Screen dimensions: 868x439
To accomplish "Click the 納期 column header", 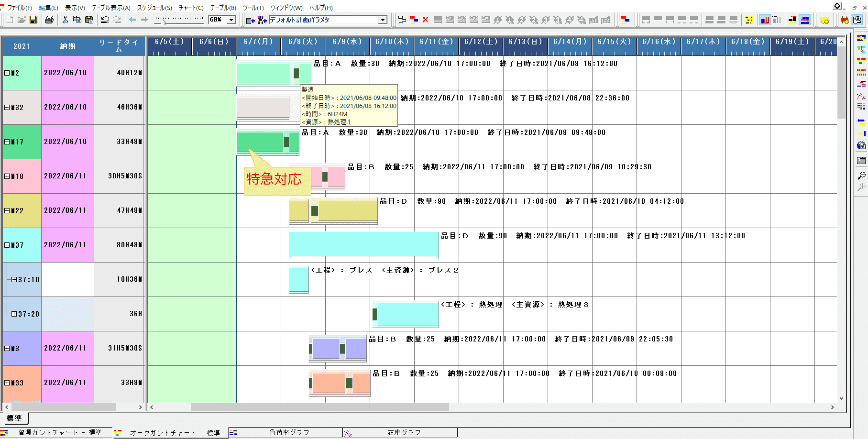I will coord(67,46).
